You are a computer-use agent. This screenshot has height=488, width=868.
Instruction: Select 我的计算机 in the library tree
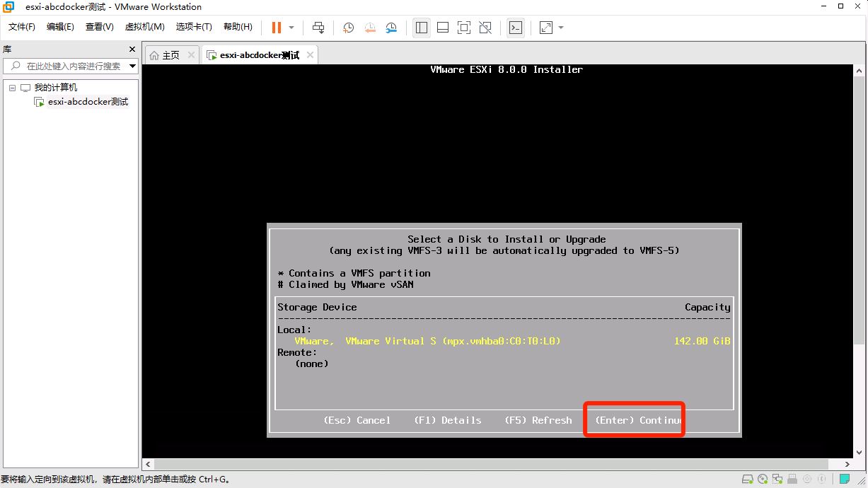[56, 88]
